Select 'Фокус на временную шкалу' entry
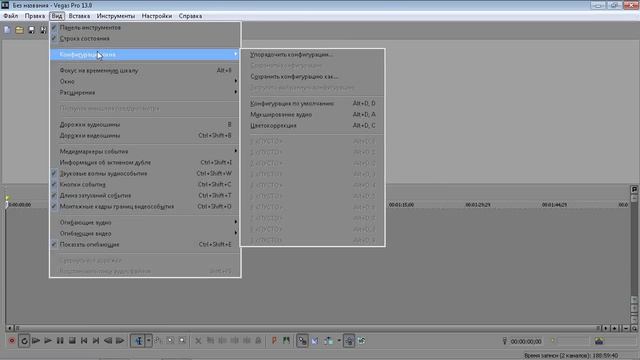Image resolution: width=640 pixels, height=360 pixels. (144, 71)
